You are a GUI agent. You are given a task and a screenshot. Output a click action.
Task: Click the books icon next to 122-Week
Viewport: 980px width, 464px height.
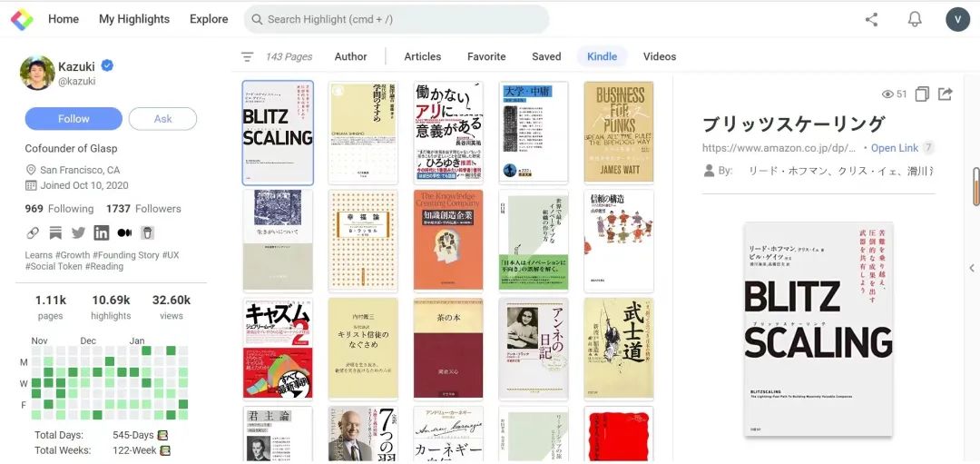(165, 450)
